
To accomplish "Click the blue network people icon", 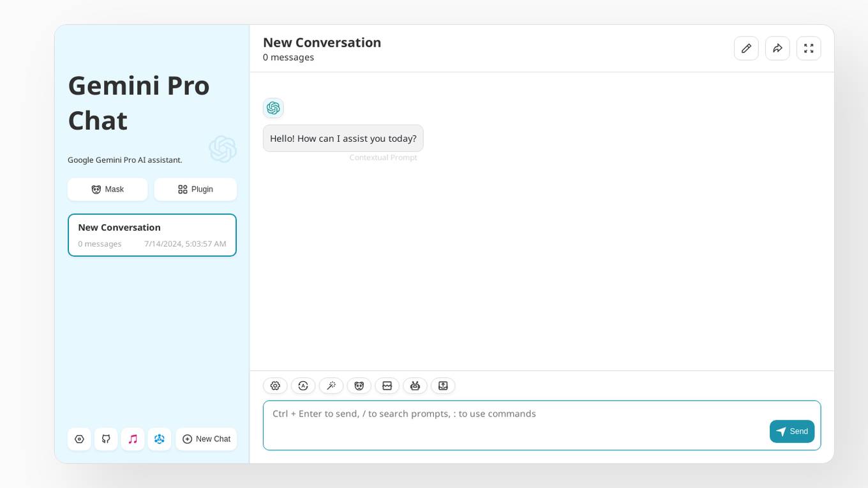I will pyautogui.click(x=160, y=439).
